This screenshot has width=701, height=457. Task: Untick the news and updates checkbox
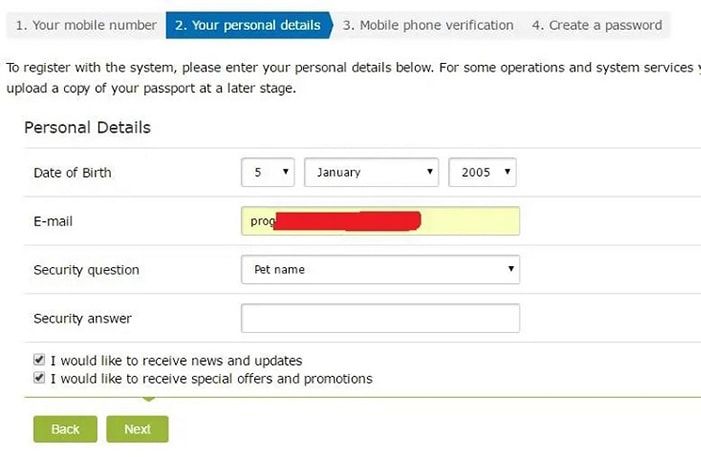39,360
